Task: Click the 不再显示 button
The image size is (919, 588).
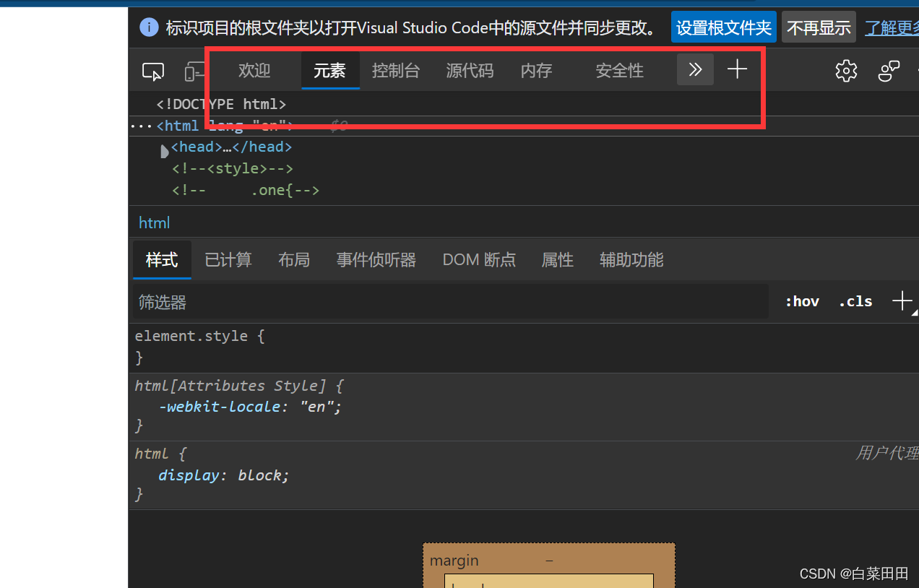Action: pyautogui.click(x=819, y=27)
